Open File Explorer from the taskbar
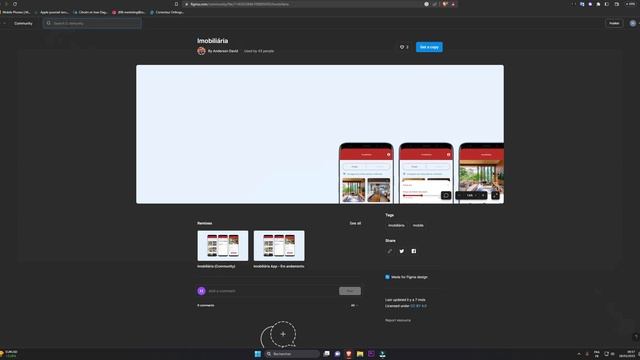 tap(360, 354)
